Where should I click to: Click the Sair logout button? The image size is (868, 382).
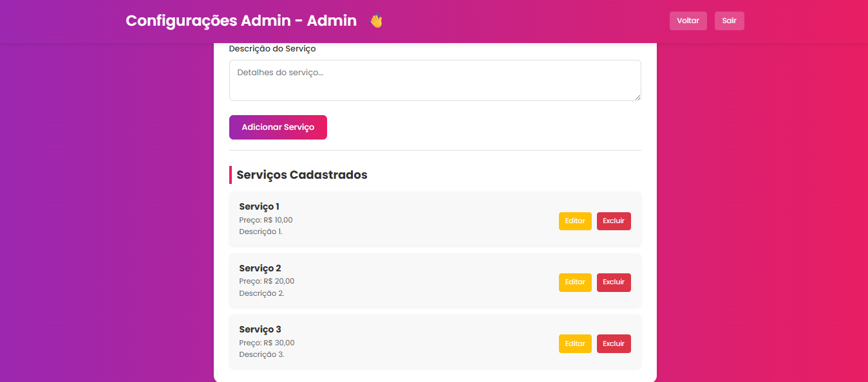coord(729,21)
